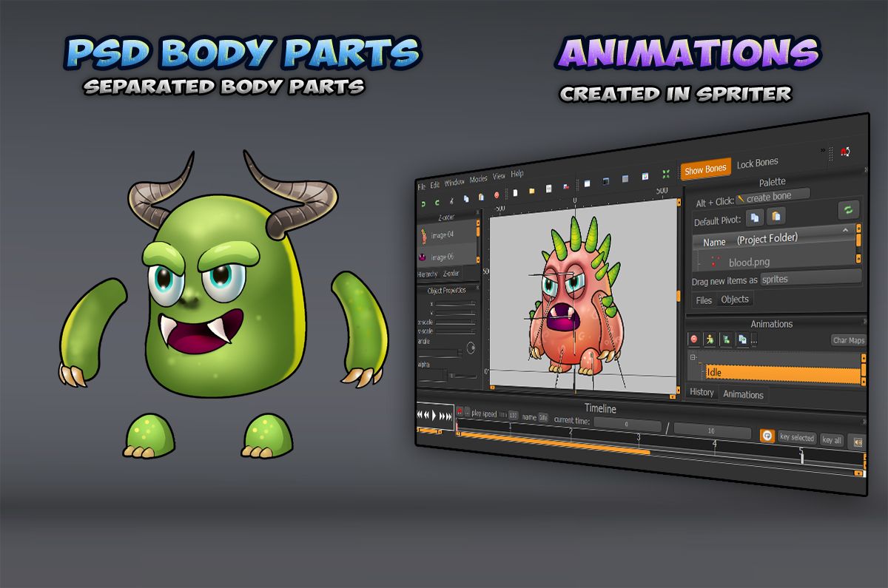This screenshot has width=888, height=588.
Task: Click the orange keyframe icon beside key selected
Action: 767,436
